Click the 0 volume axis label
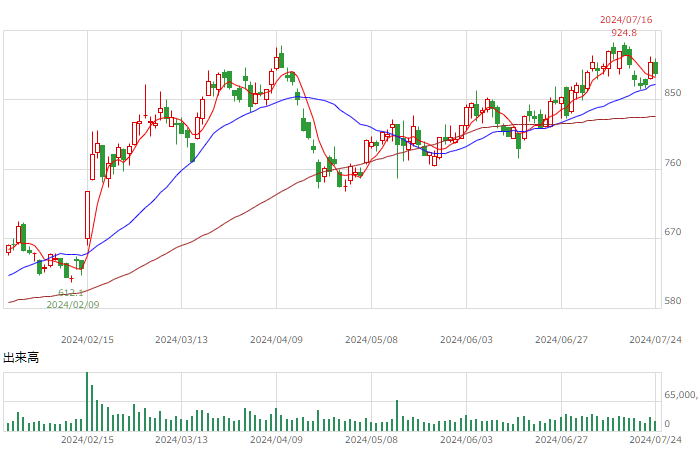 click(x=667, y=424)
